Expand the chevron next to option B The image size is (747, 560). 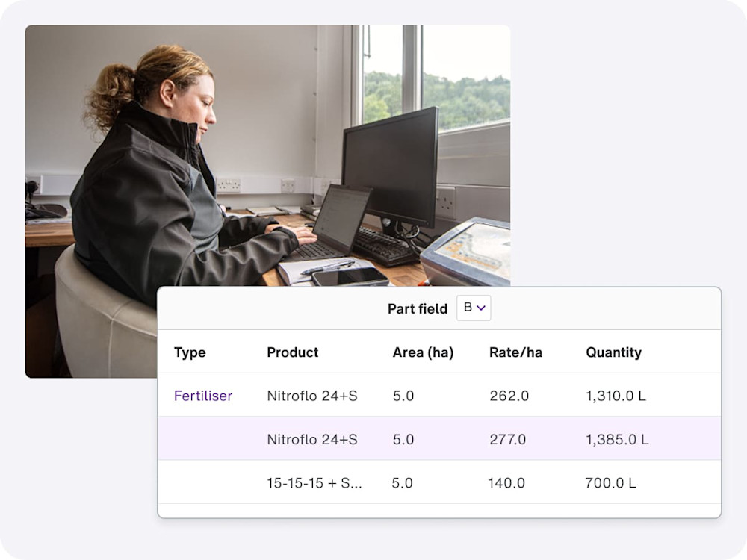(x=483, y=308)
